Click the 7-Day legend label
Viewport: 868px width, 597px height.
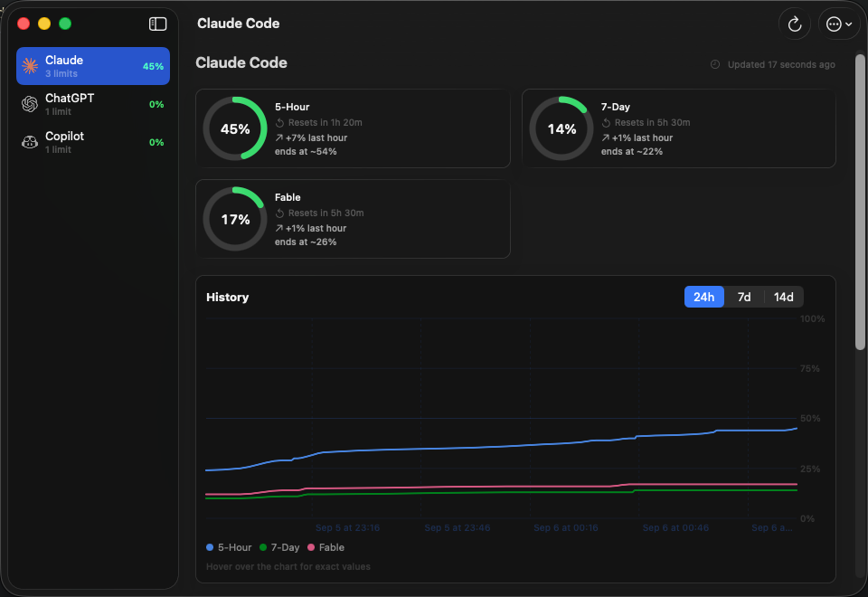coord(285,547)
